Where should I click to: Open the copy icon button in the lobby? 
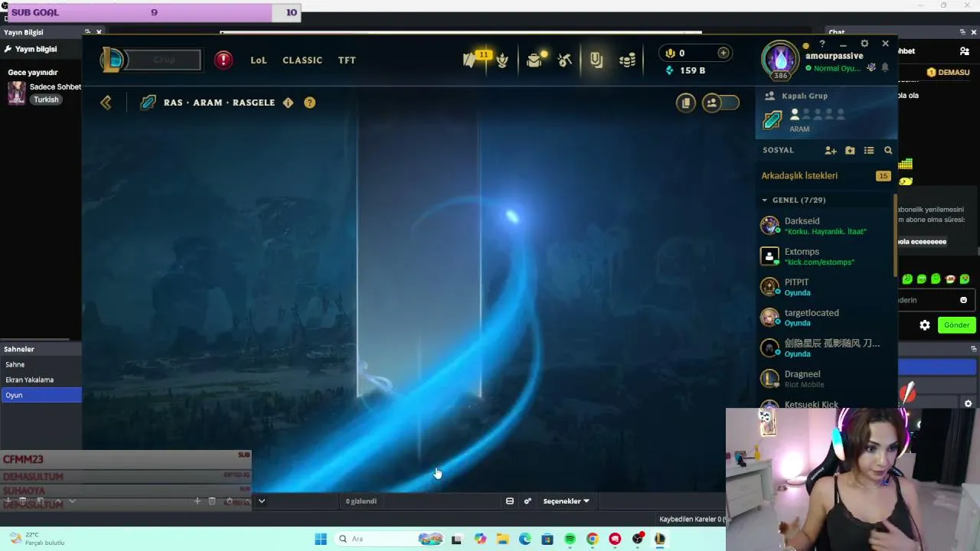pyautogui.click(x=686, y=103)
